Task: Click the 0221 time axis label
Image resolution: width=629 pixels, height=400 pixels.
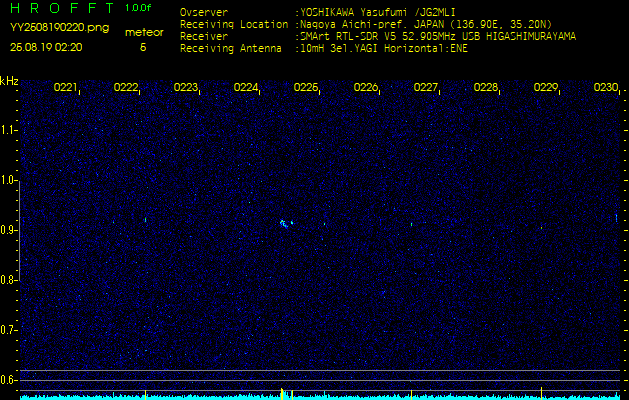Action: [65, 87]
